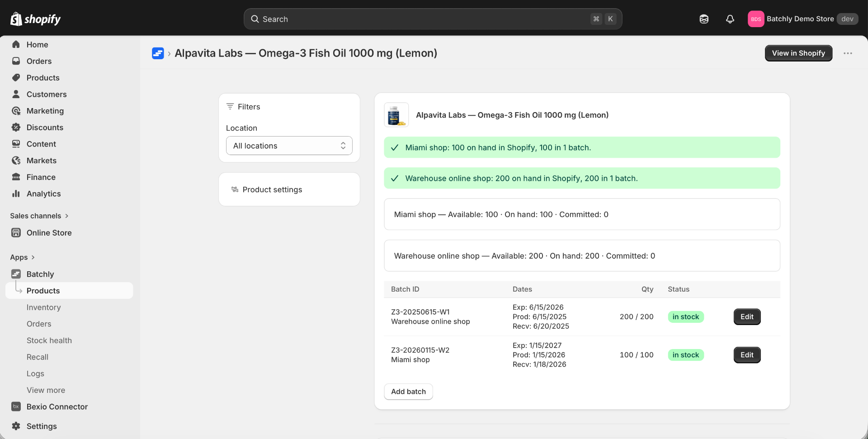Screen dimensions: 868x439
Task: Click Exp: 1/15/2027 date text
Action: [x=537, y=345]
